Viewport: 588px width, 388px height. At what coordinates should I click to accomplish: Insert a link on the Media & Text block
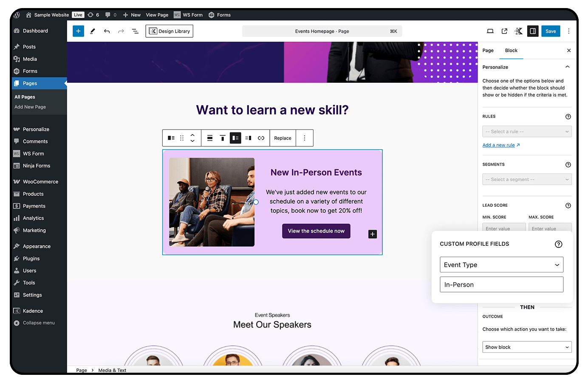click(x=261, y=138)
